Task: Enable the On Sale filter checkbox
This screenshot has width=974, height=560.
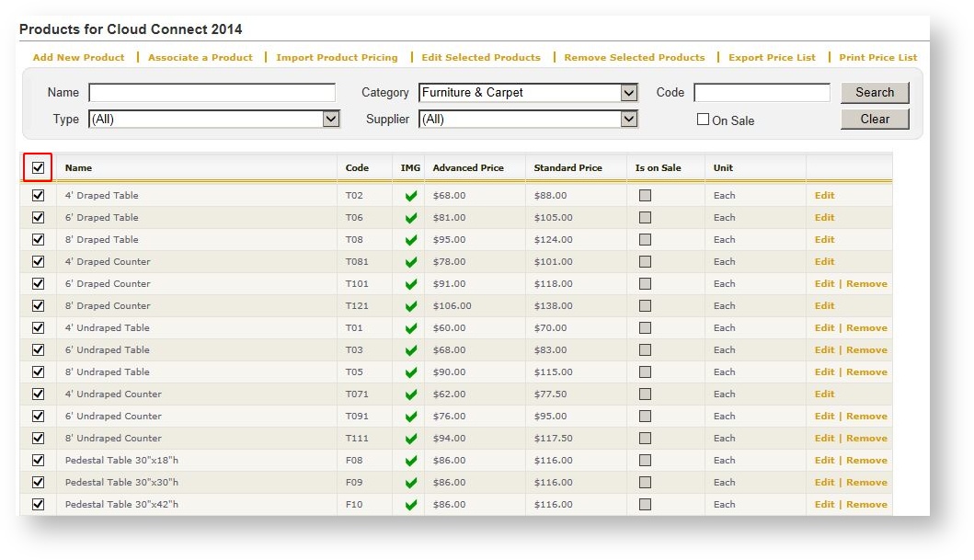Action: 703,120
